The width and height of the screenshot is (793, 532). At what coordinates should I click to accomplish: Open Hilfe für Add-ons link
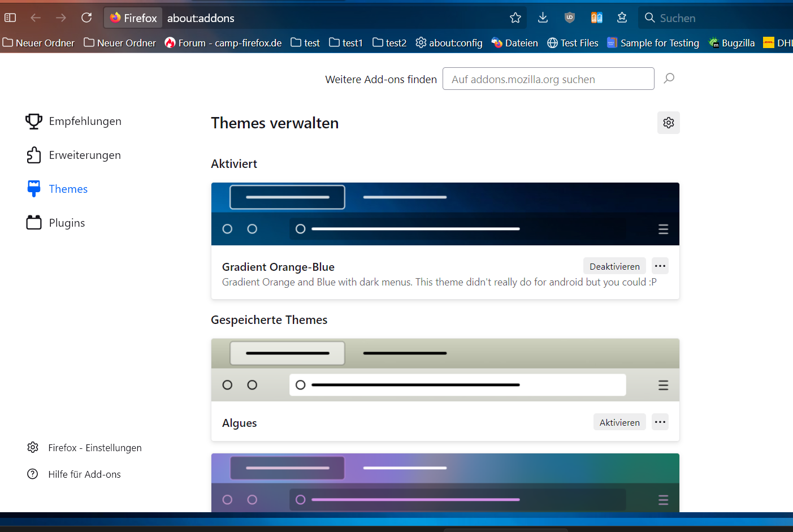click(x=84, y=474)
